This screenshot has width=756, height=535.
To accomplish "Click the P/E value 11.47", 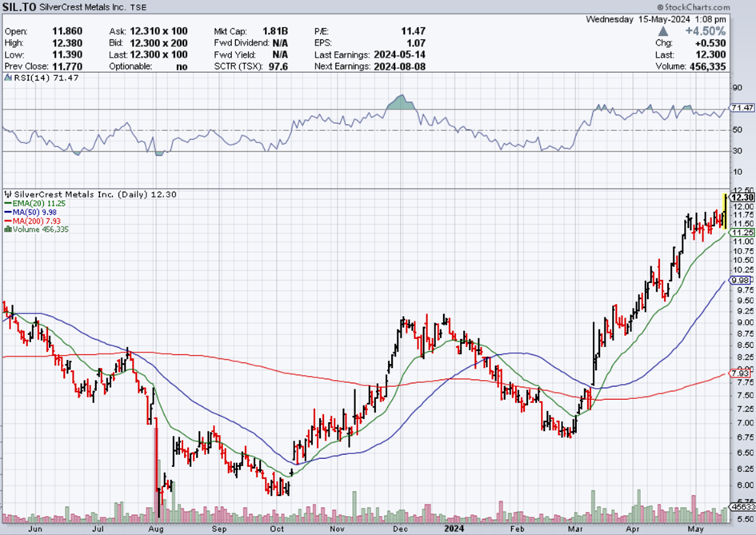I will click(413, 31).
